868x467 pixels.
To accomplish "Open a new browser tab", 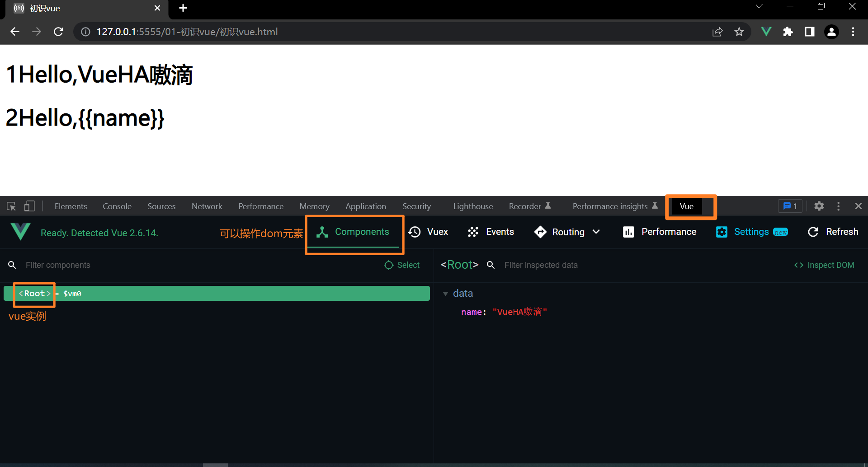I will click(x=183, y=8).
